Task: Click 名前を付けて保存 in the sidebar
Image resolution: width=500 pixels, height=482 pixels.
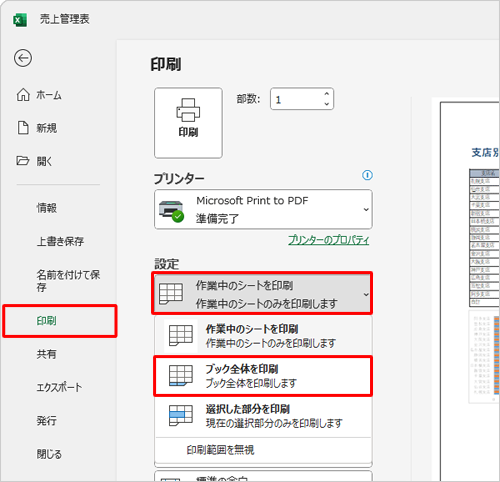Action: click(68, 281)
